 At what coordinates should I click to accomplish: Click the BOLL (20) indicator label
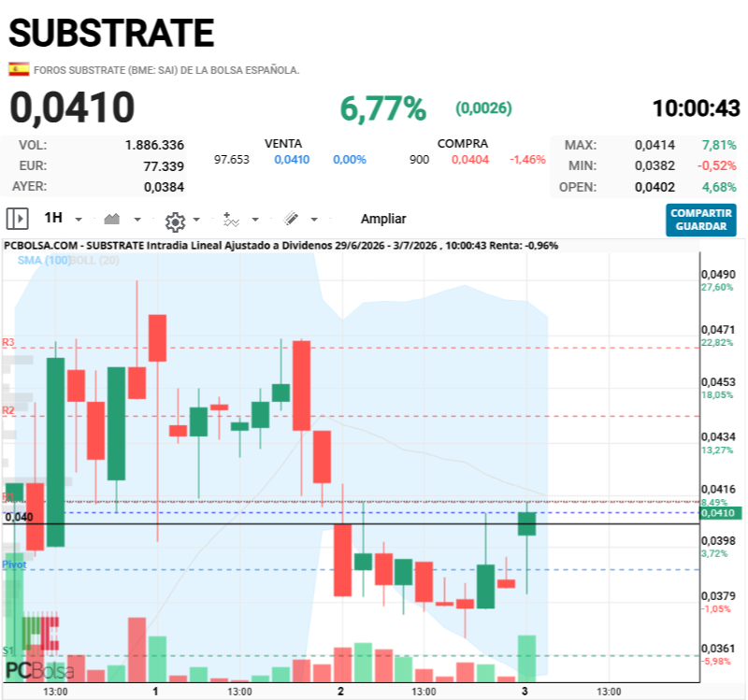coord(94,261)
